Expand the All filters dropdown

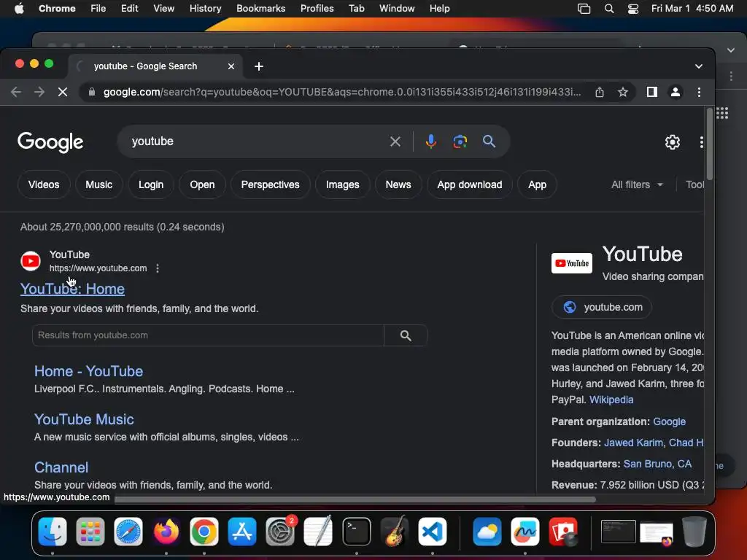pos(637,184)
